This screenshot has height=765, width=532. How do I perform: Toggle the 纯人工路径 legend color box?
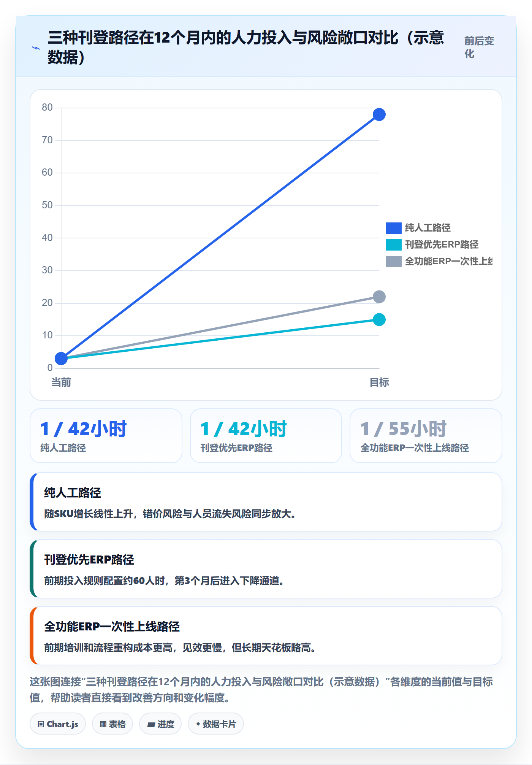[393, 228]
